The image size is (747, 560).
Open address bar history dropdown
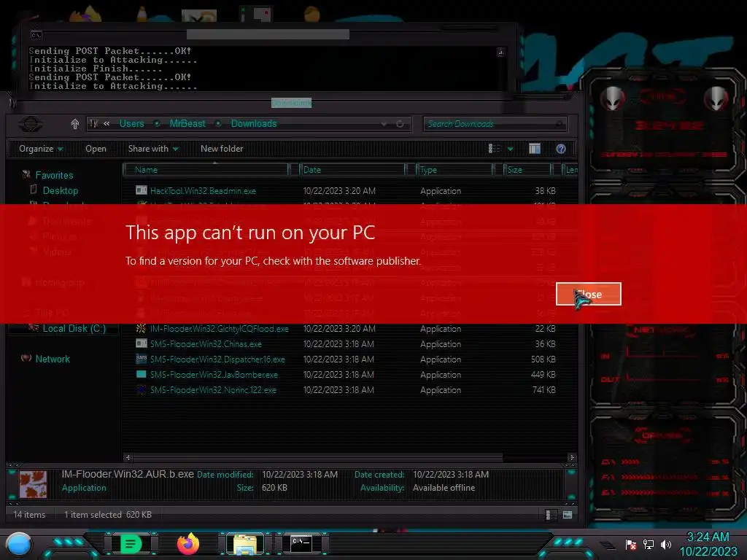(x=384, y=124)
